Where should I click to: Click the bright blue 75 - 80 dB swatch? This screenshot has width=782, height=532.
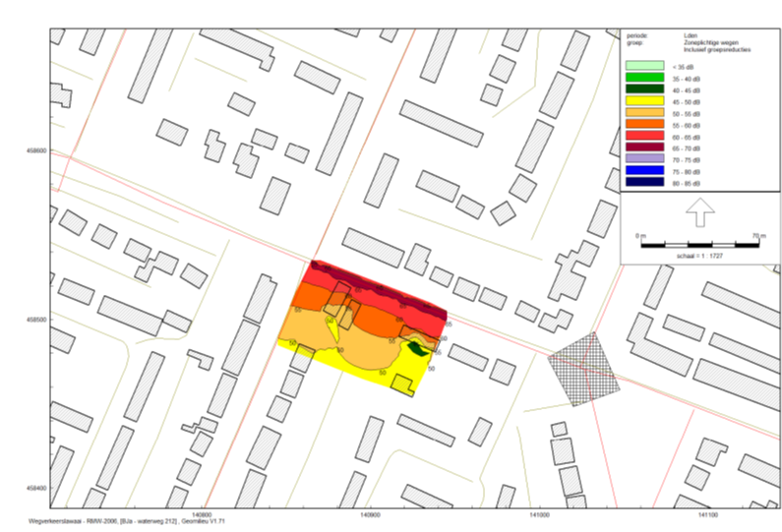pyautogui.click(x=649, y=182)
